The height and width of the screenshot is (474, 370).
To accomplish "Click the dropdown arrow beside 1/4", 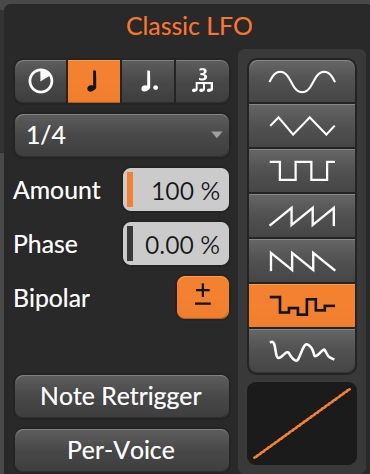I will point(217,135).
